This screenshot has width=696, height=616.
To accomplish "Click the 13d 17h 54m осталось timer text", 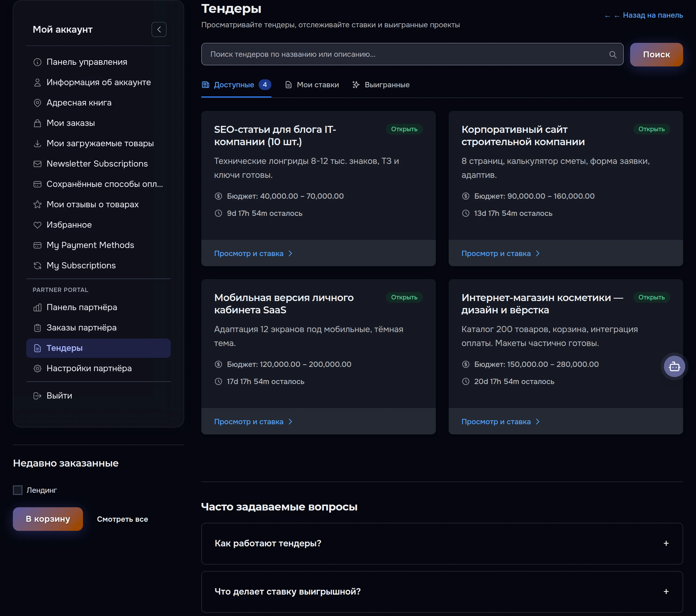I will (x=513, y=213).
